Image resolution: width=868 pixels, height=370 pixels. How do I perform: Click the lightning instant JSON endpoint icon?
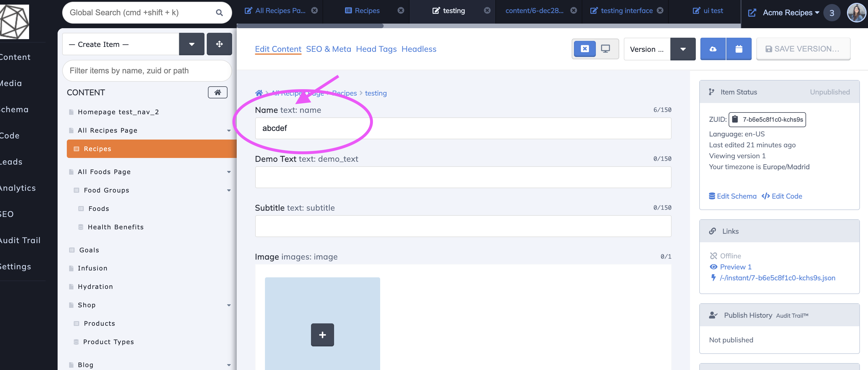pos(713,278)
